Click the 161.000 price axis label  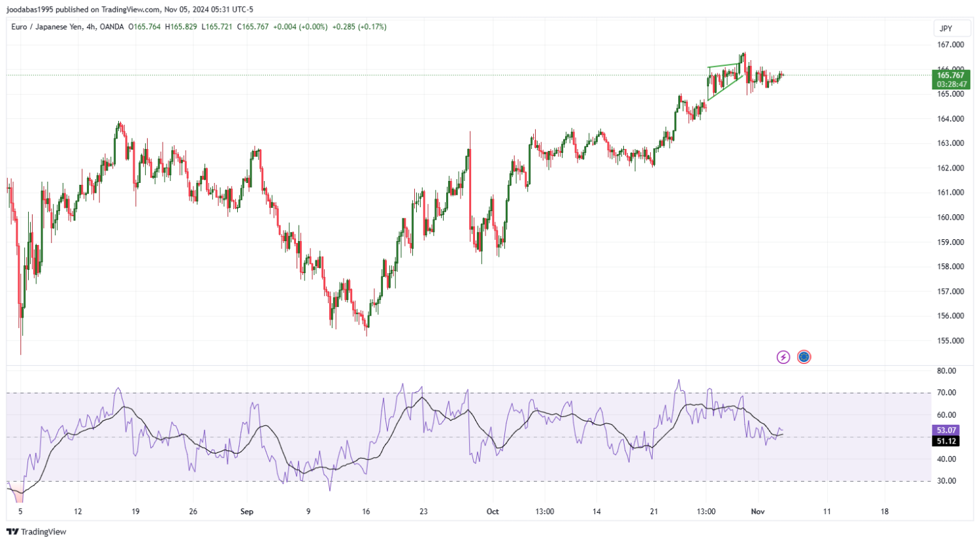951,193
